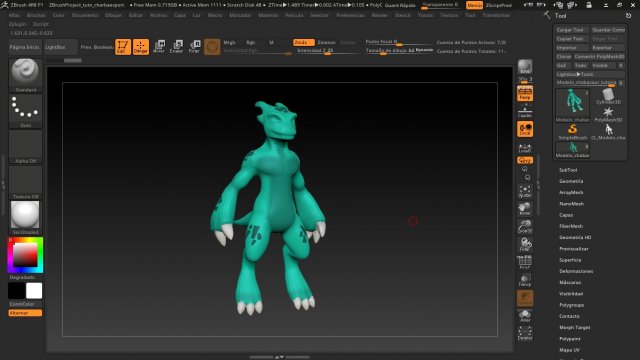The height and width of the screenshot is (360, 640).
Task: Open the Documento menu
Action: 85,15
